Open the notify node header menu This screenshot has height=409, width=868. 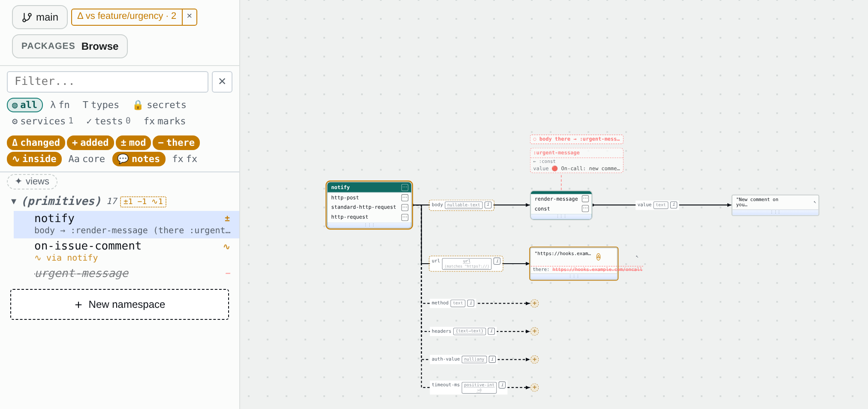[404, 187]
